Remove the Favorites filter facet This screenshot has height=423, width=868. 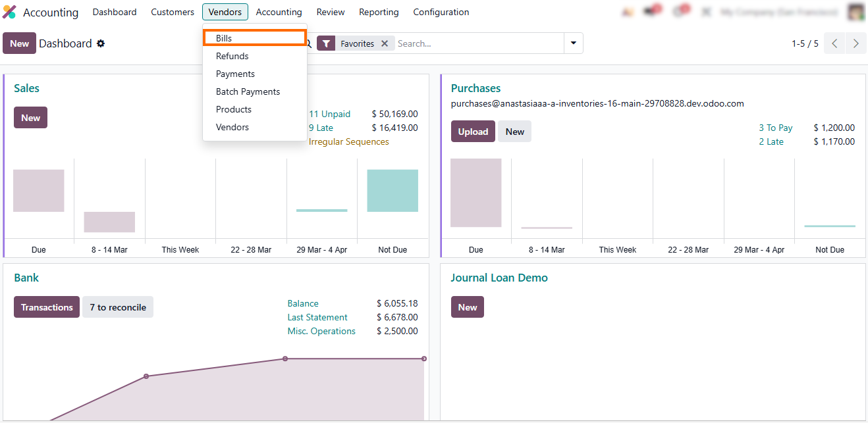coord(385,43)
